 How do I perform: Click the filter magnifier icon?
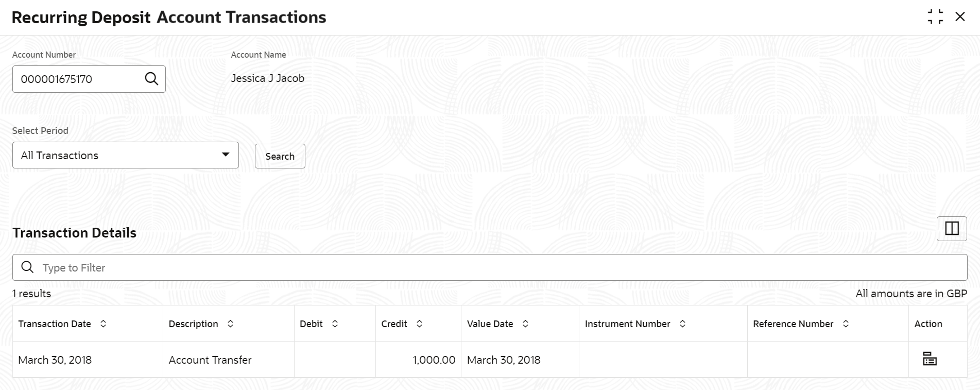tap(27, 267)
